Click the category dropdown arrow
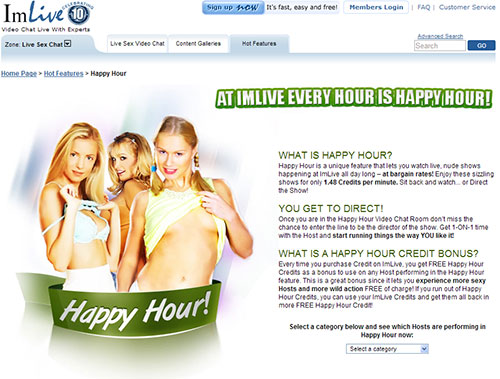The width and height of the screenshot is (500, 379). pyautogui.click(x=424, y=349)
